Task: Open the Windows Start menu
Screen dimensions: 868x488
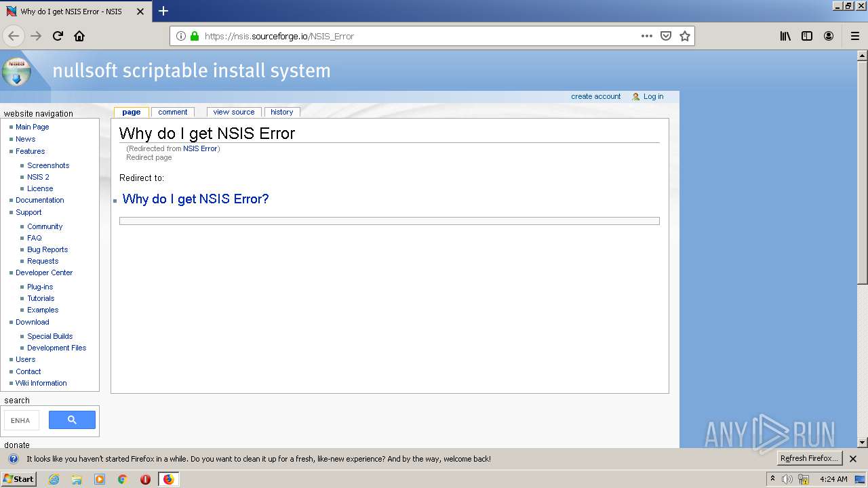Action: 18,479
